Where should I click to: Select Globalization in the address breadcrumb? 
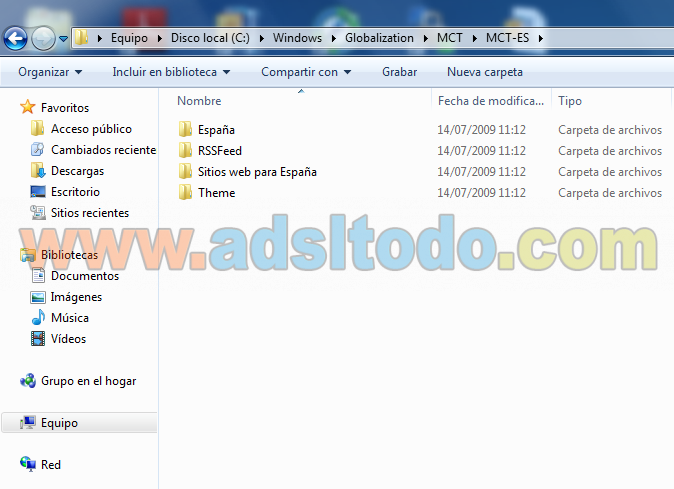tap(379, 38)
